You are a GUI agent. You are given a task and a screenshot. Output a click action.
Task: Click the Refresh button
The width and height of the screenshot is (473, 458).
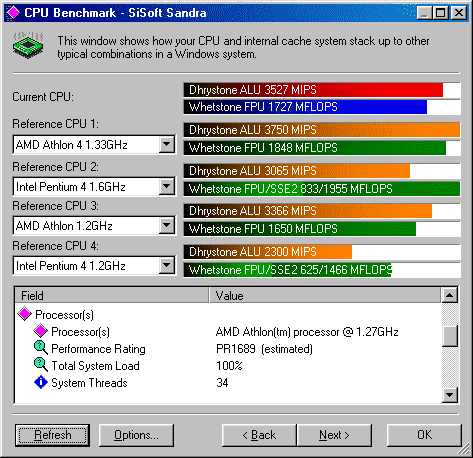point(52,435)
